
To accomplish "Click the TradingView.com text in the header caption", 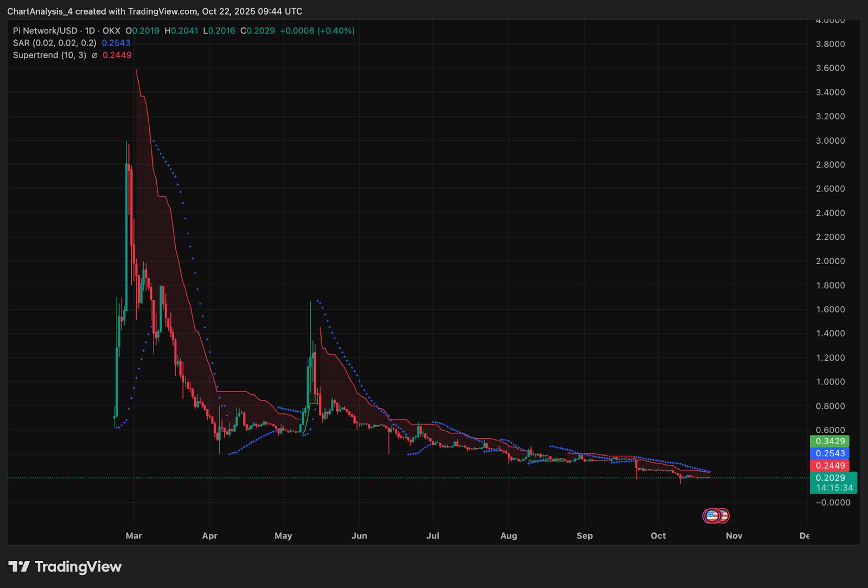I will (x=163, y=11).
